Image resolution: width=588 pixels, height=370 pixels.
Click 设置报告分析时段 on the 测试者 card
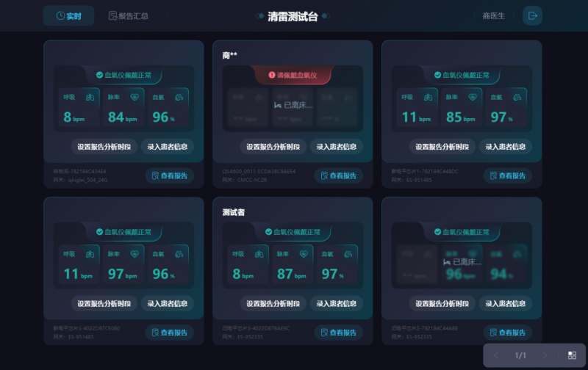273,303
